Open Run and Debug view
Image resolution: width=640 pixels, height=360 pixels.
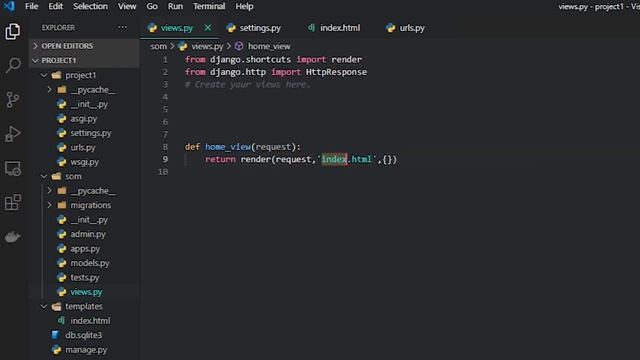point(13,134)
